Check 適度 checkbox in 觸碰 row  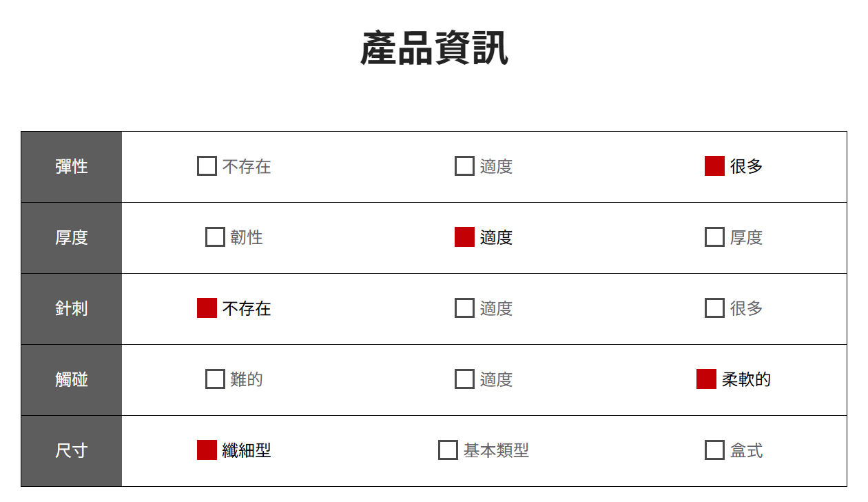pyautogui.click(x=464, y=379)
